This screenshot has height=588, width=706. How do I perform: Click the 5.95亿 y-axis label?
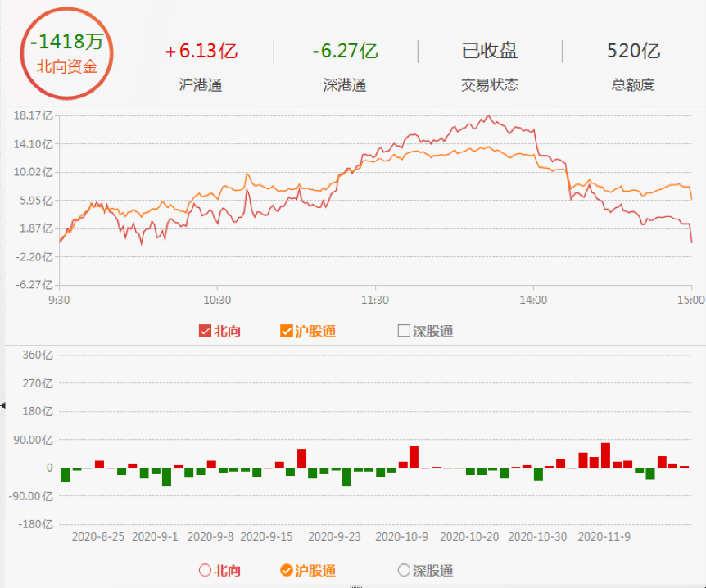pos(37,201)
